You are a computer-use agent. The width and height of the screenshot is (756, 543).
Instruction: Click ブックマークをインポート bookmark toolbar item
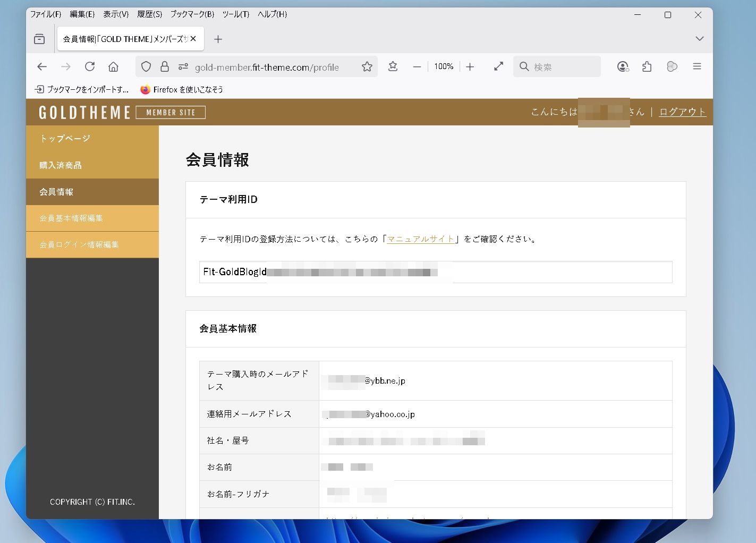click(x=81, y=89)
